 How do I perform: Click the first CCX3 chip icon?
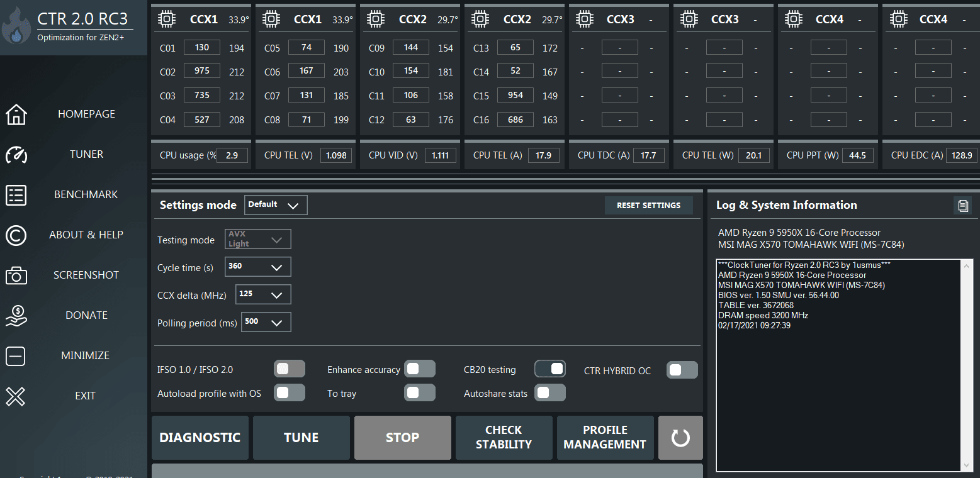click(x=585, y=19)
